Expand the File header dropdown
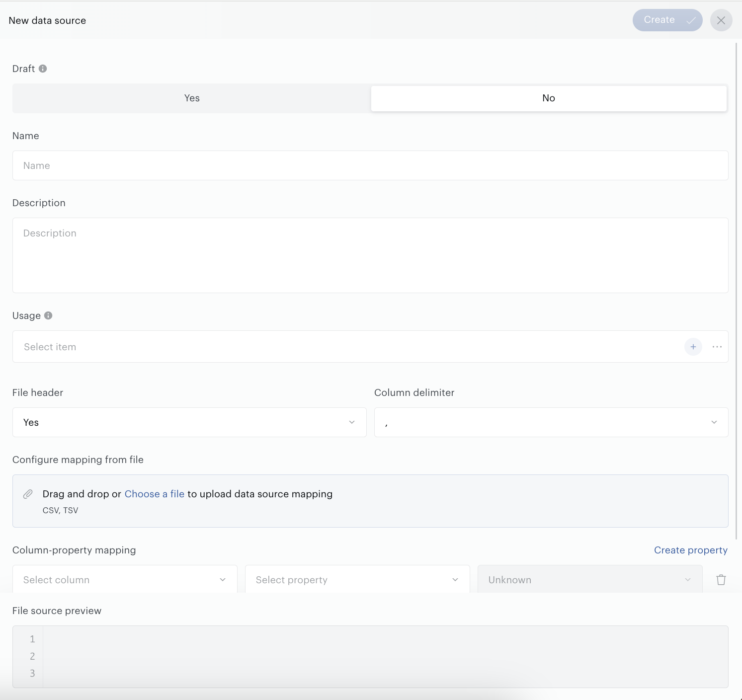Viewport: 742px width, 700px height. (189, 422)
